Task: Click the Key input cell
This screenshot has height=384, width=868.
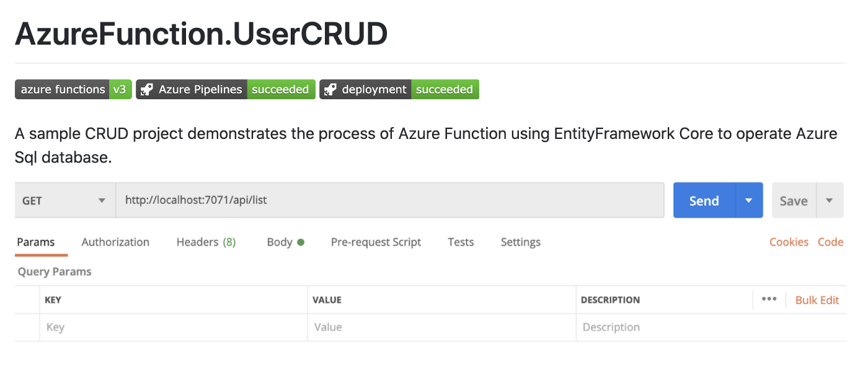Action: pyautogui.click(x=174, y=327)
